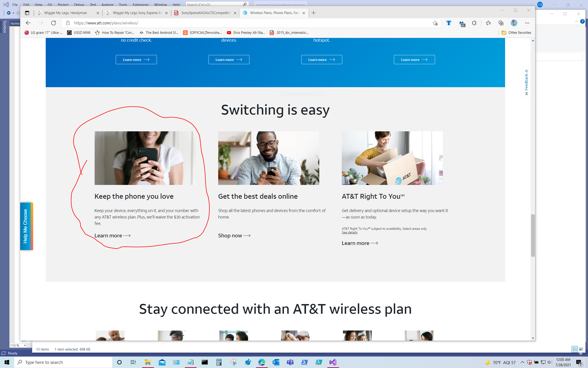588x368 pixels.
Task: Open the 2015_ibc_international PDF bookmark
Action: (x=289, y=33)
